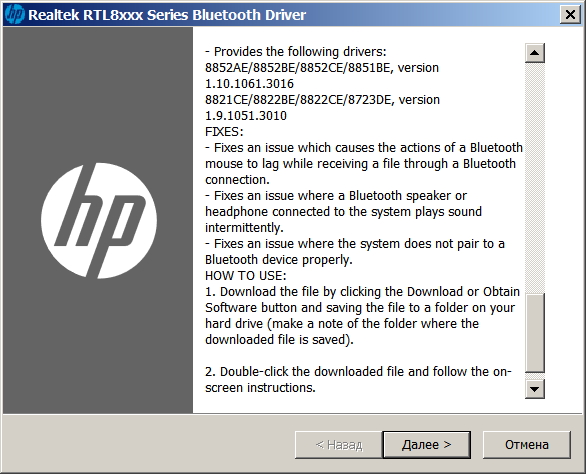Click the version number 1.9.1051.3010 line
Image resolution: width=586 pixels, height=474 pixels.
point(246,116)
